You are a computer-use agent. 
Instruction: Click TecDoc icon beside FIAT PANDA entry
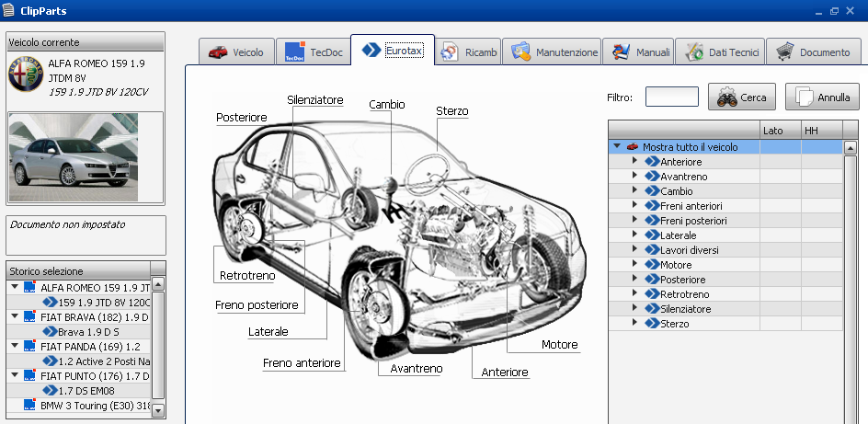[30, 347]
